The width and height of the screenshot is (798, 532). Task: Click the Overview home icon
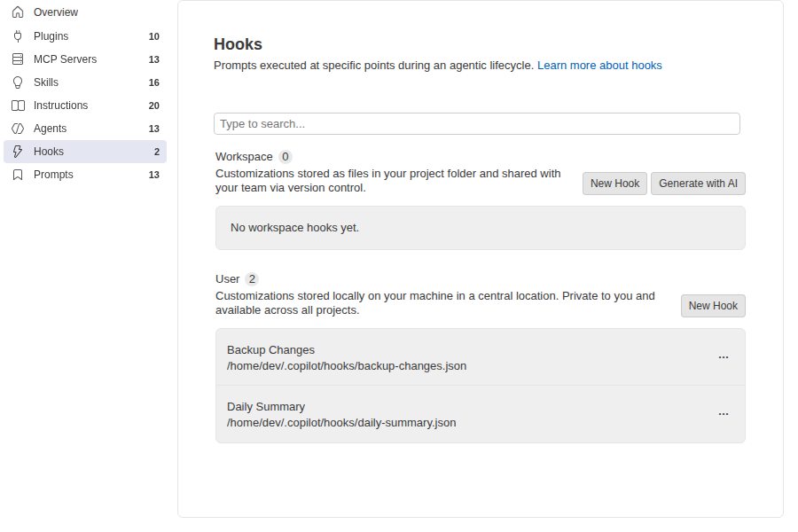(18, 12)
